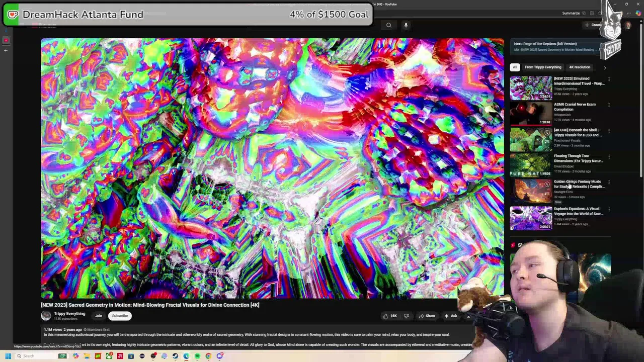644x362 pixels.
Task: Open Spotify in the taskbar
Action: (x=197, y=356)
